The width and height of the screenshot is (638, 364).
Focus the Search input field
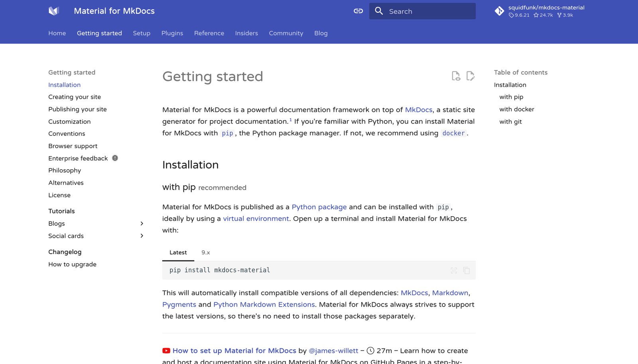(x=422, y=11)
